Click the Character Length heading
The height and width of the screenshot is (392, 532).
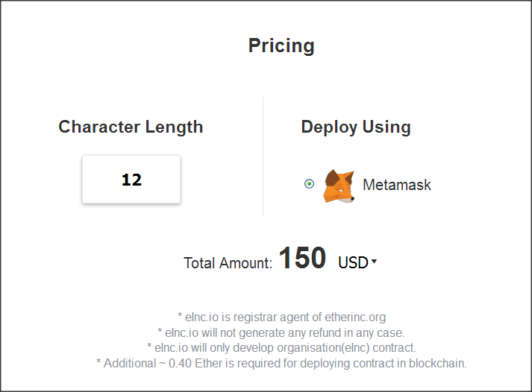pos(131,127)
